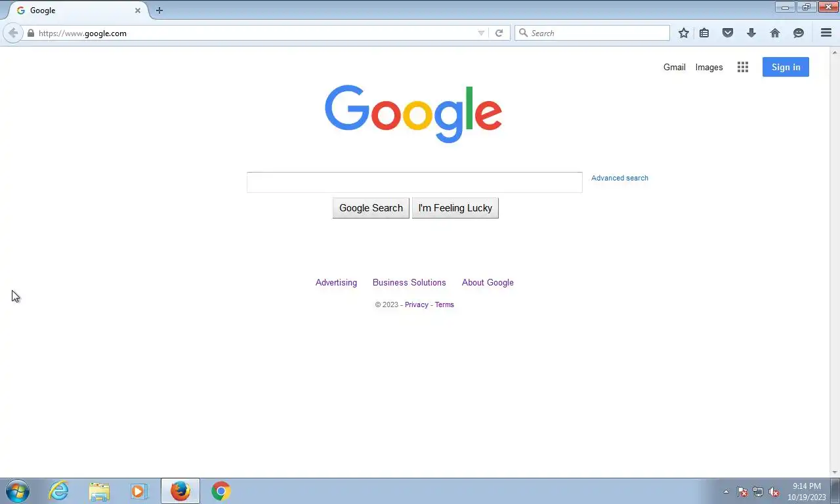Reload the page with the refresh icon
Image resolution: width=840 pixels, height=504 pixels.
pos(499,33)
